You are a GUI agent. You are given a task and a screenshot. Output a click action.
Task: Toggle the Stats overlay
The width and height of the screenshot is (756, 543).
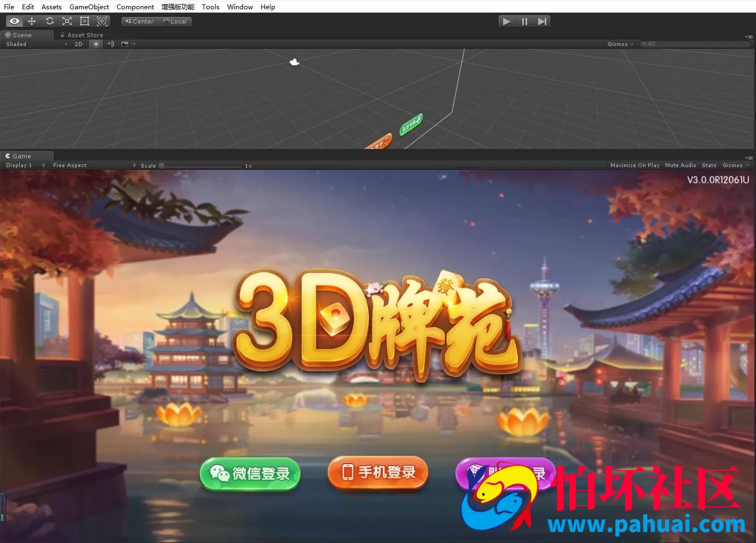click(x=709, y=165)
